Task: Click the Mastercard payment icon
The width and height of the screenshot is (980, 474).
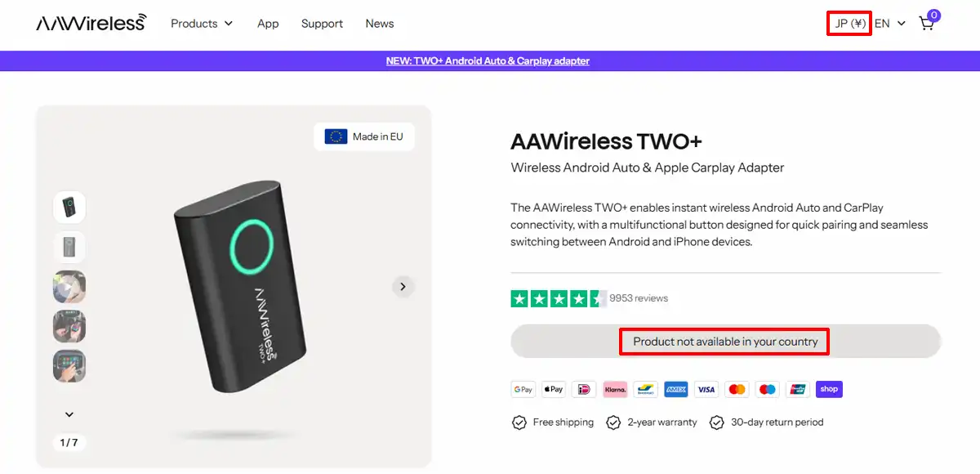Action: [x=737, y=389]
